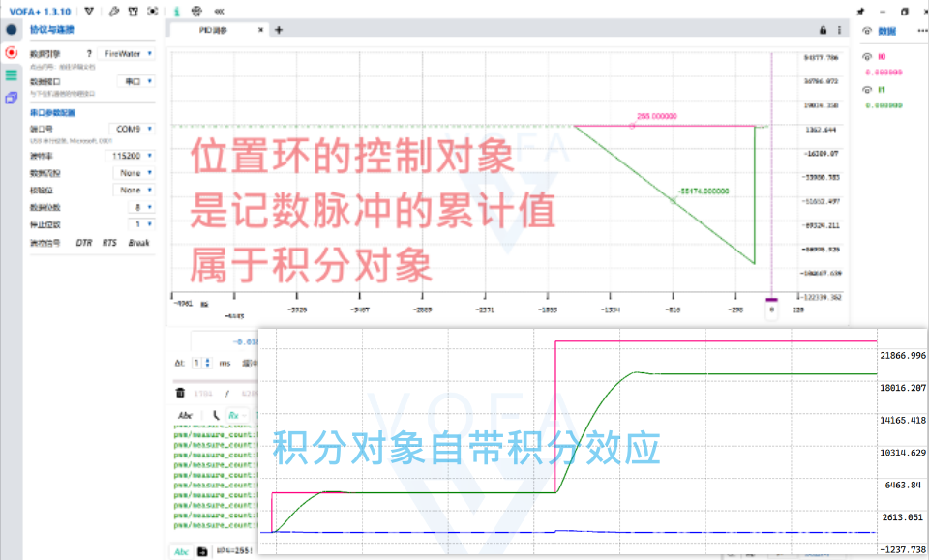
Task: Toggle the eye icon beside the data header
Action: (867, 30)
